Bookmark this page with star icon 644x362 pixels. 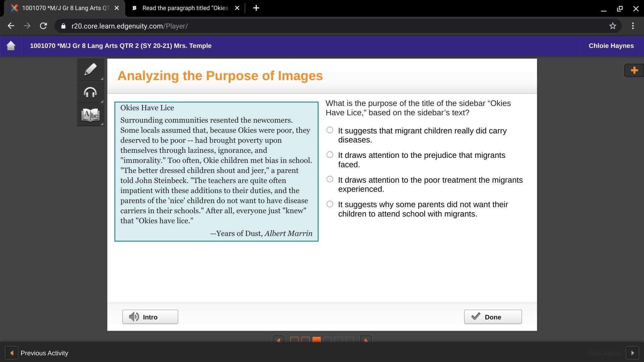(x=612, y=26)
